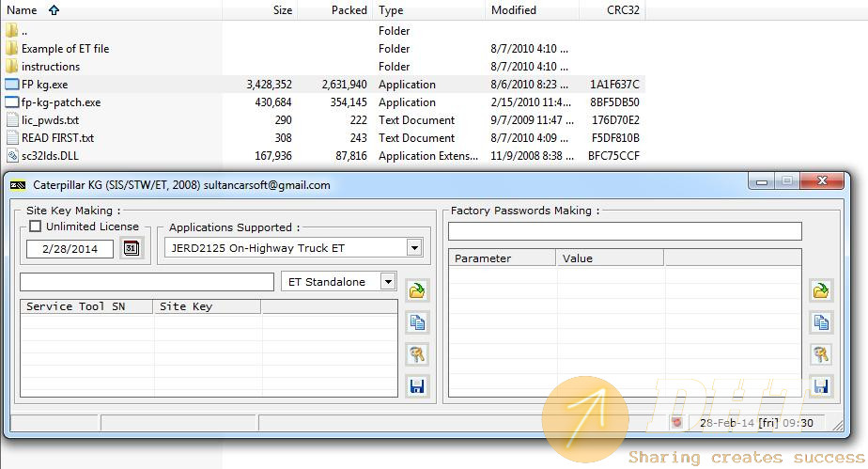Minimize the Caterpillar KG window

[x=762, y=181]
